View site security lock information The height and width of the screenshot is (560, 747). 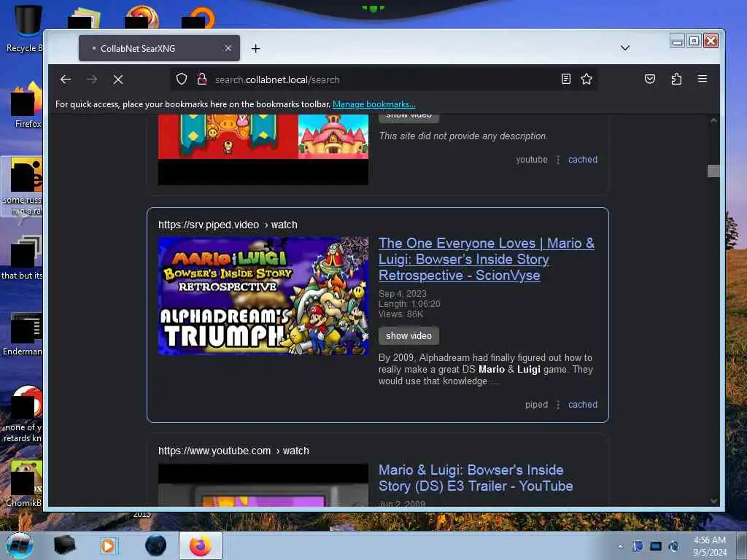202,79
